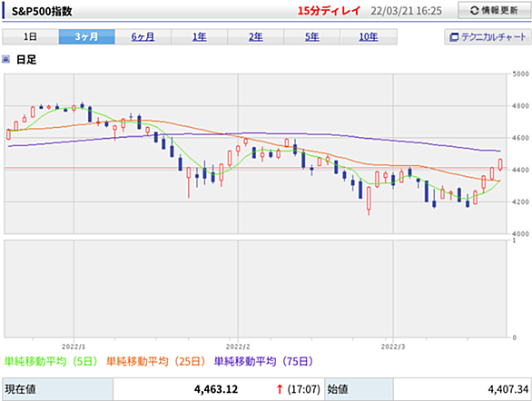Open the テクニカルチャート button
532x401 pixels.
488,36
